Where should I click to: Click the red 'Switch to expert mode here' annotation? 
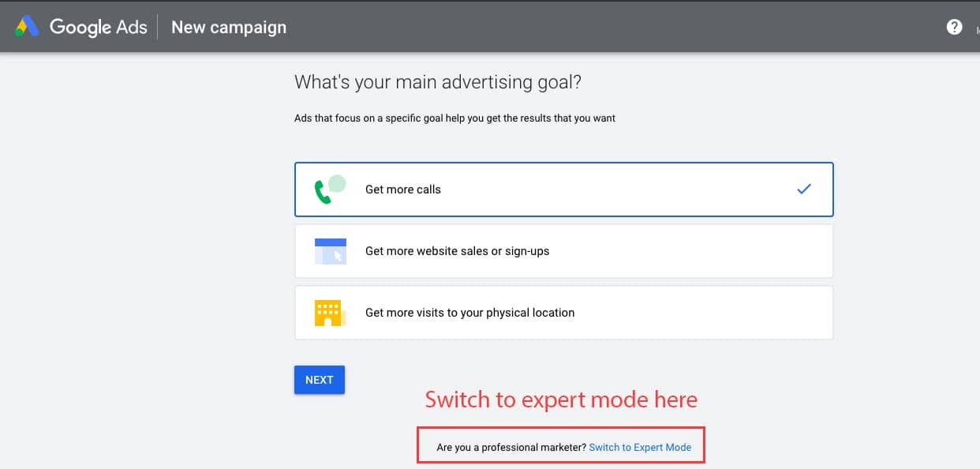(x=561, y=400)
